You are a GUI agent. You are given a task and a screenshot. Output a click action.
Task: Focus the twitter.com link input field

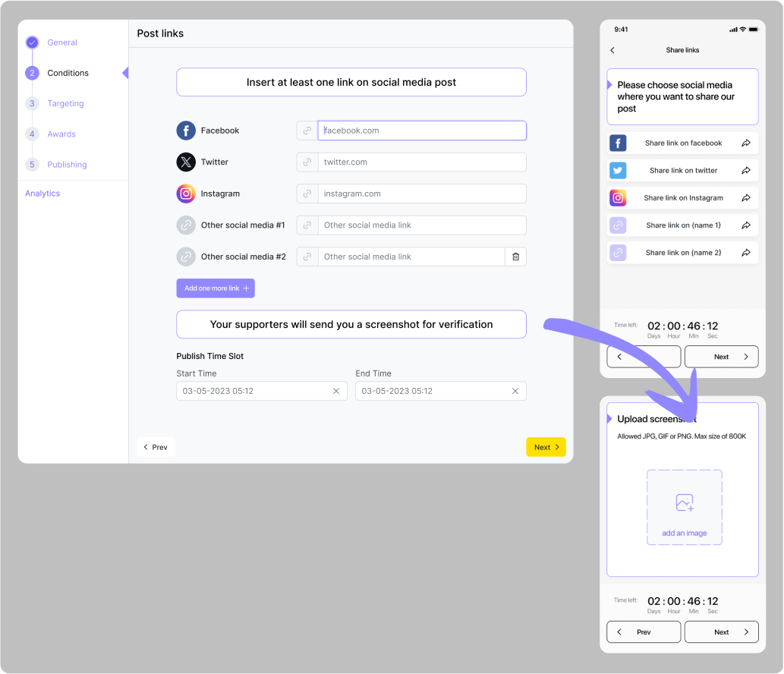(x=421, y=162)
